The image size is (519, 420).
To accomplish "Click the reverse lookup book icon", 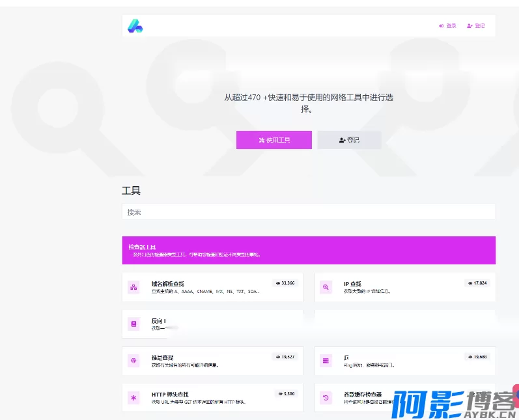I will (x=133, y=324).
